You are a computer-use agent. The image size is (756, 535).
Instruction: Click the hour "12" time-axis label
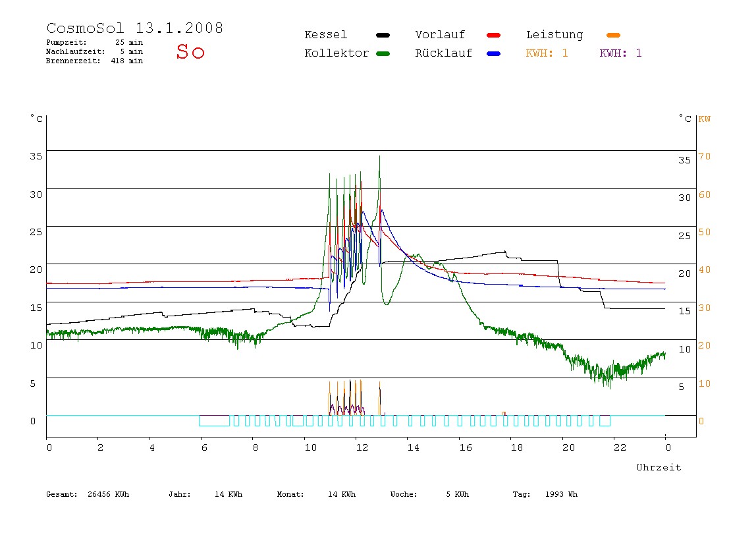click(362, 447)
